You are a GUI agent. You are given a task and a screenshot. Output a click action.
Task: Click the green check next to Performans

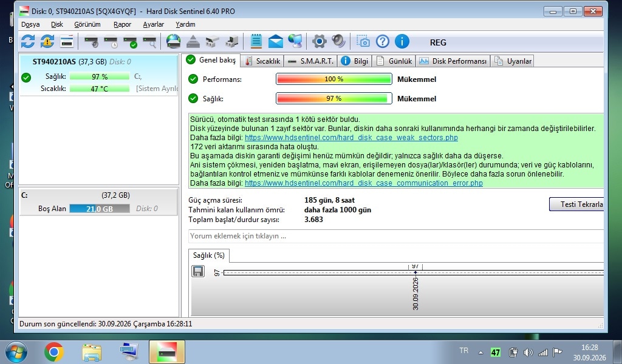coord(193,79)
